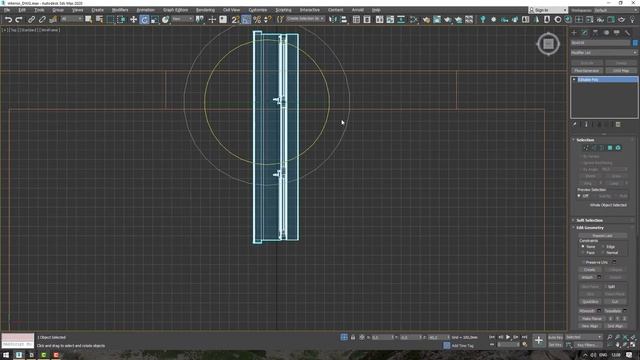Open Create Selection Set dropdown

(305, 19)
